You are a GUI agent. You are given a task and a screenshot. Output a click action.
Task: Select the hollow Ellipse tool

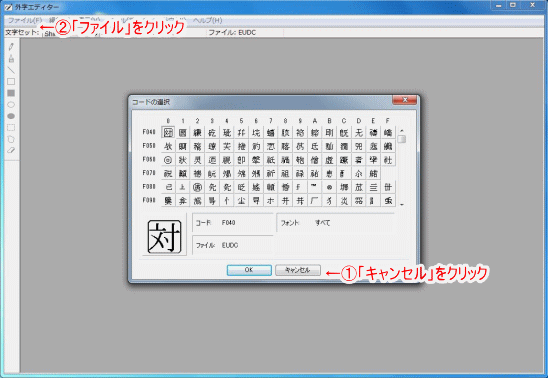pyautogui.click(x=11, y=104)
